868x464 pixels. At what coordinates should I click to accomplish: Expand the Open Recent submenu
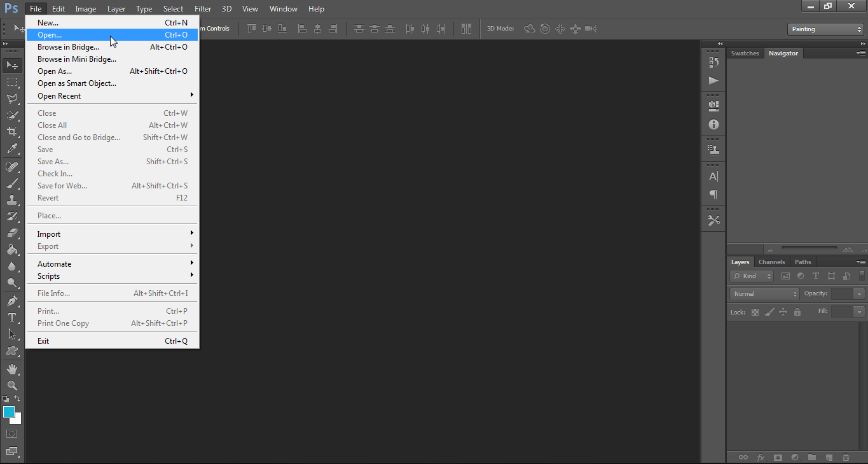[x=112, y=96]
